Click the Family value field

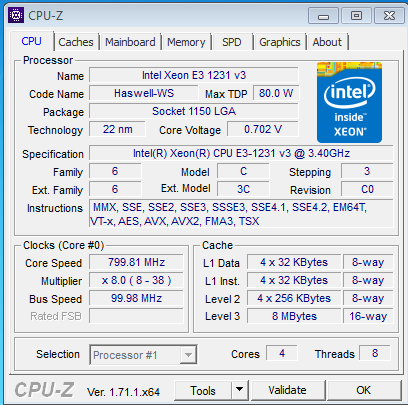[115, 171]
